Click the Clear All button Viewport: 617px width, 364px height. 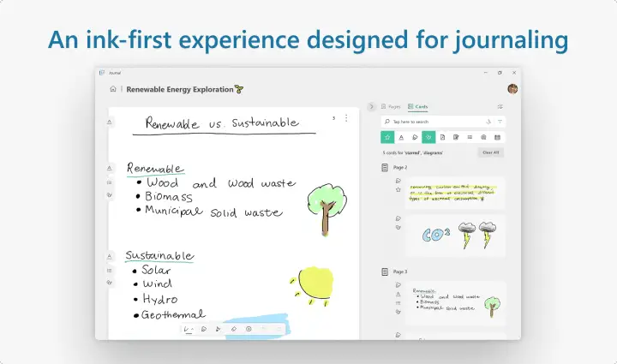tap(491, 152)
